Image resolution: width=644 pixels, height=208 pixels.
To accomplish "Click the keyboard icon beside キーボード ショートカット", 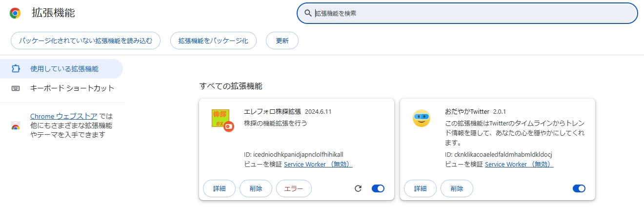I will click(x=16, y=88).
